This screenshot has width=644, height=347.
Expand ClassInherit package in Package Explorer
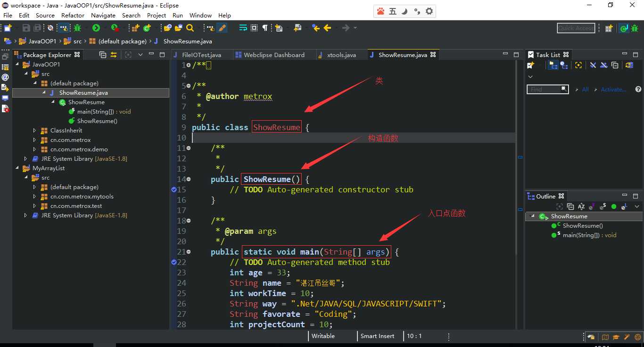pyautogui.click(x=35, y=131)
